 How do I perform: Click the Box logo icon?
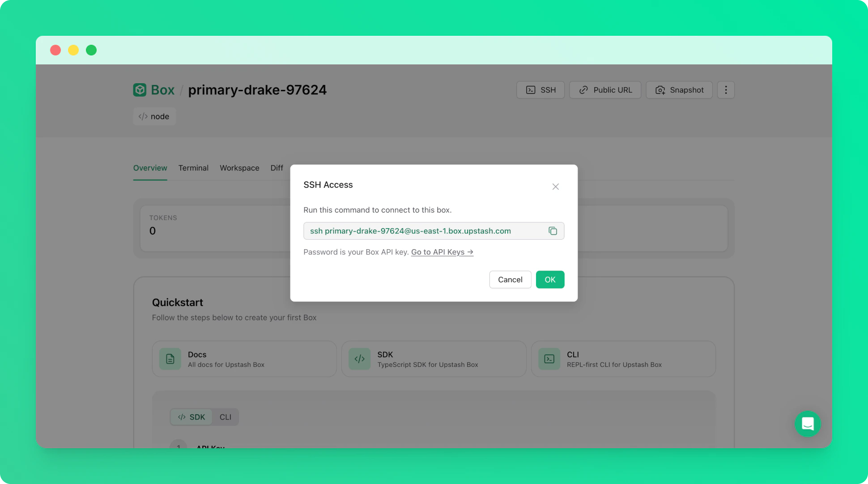click(x=140, y=90)
